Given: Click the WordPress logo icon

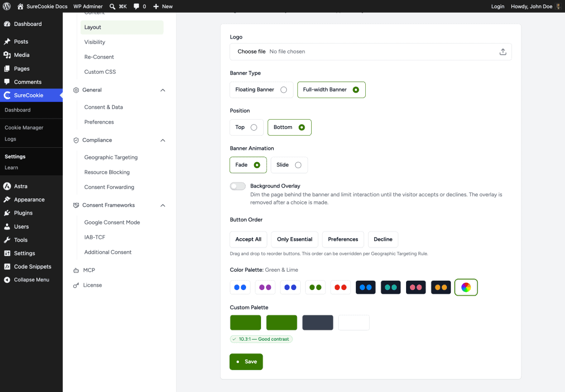Looking at the screenshot, I should pyautogui.click(x=7, y=6).
